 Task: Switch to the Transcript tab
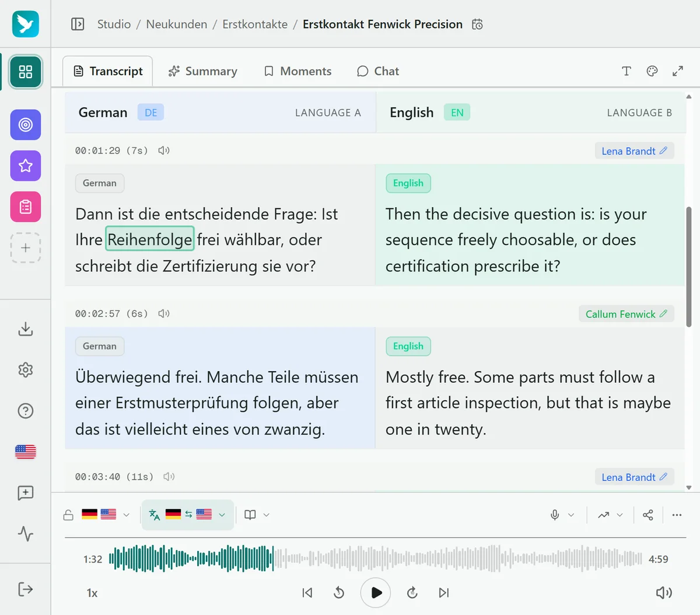108,71
